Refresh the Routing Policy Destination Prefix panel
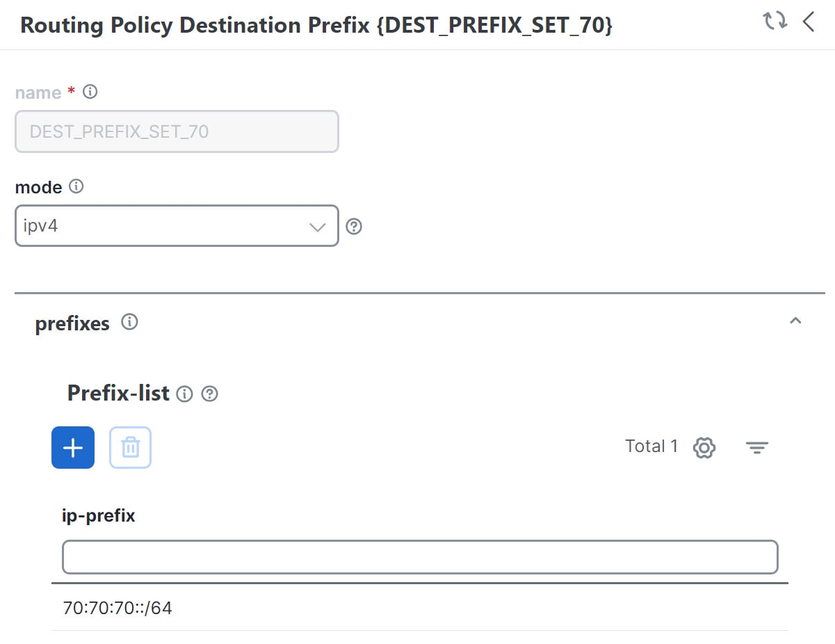This screenshot has width=835, height=644. [x=773, y=22]
